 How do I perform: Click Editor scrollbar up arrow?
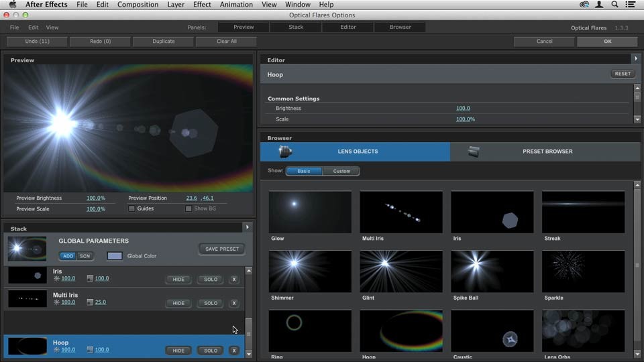coord(637,88)
